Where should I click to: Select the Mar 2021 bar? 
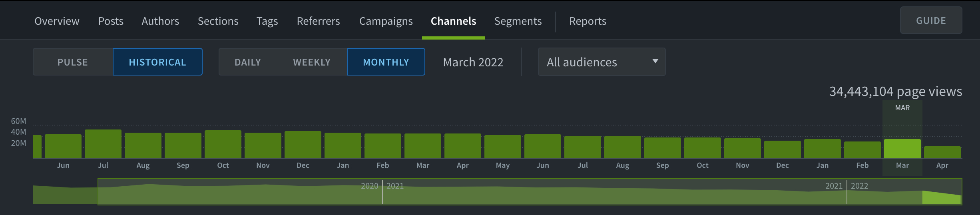423,146
